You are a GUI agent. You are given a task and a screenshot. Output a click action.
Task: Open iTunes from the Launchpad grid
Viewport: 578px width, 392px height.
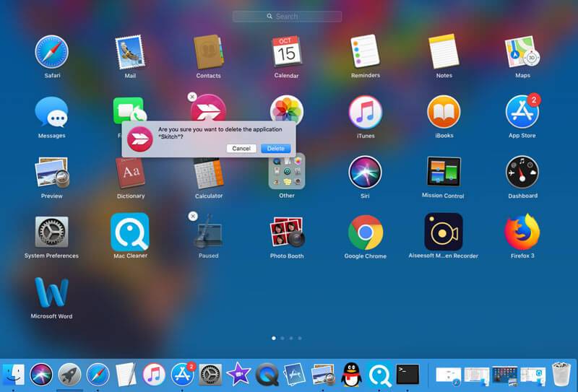coord(365,112)
